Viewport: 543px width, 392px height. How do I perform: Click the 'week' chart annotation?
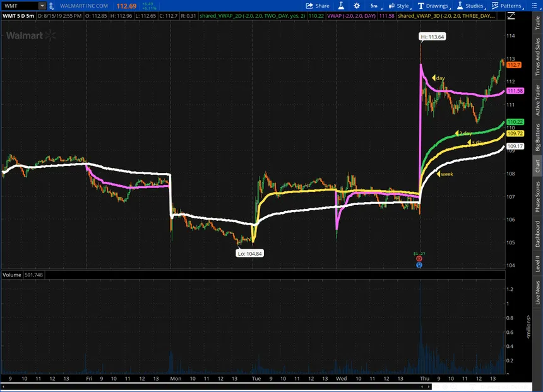[x=445, y=174]
